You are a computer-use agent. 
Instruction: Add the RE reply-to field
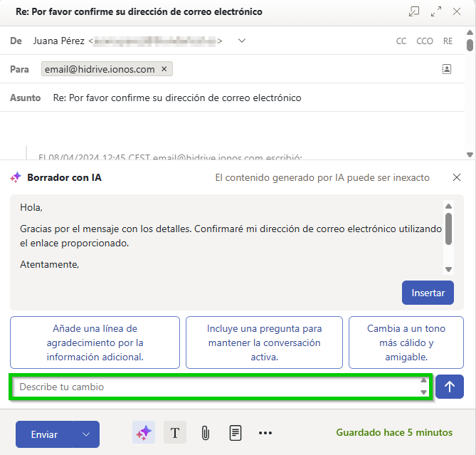click(x=448, y=41)
